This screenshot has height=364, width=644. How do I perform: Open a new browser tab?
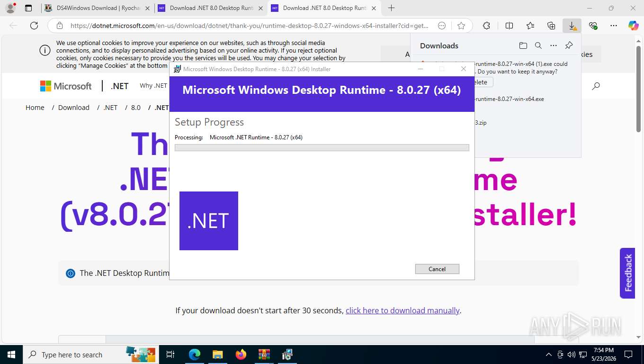click(391, 8)
